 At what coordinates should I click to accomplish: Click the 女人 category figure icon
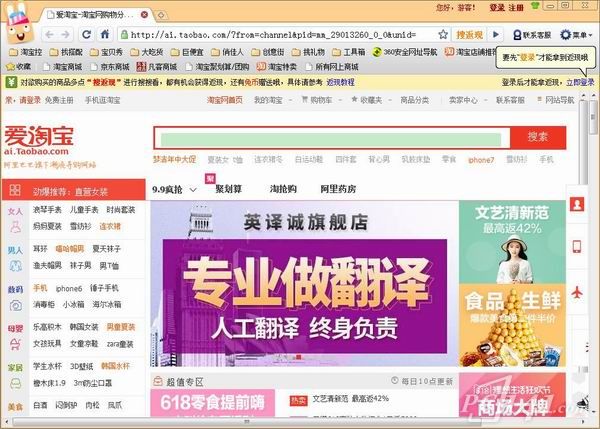[15, 227]
